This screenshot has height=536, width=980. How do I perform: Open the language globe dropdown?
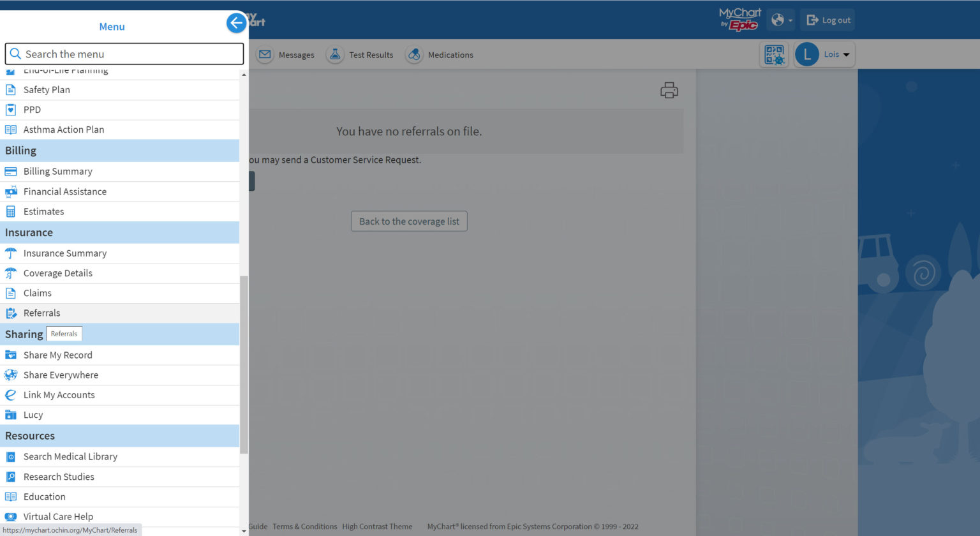(x=781, y=20)
